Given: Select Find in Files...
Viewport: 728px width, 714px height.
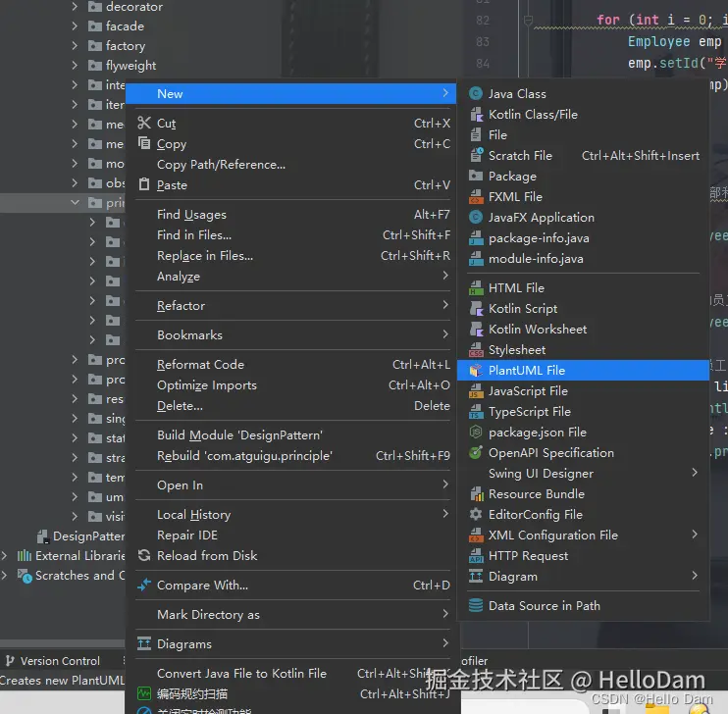Looking at the screenshot, I should pyautogui.click(x=293, y=235).
